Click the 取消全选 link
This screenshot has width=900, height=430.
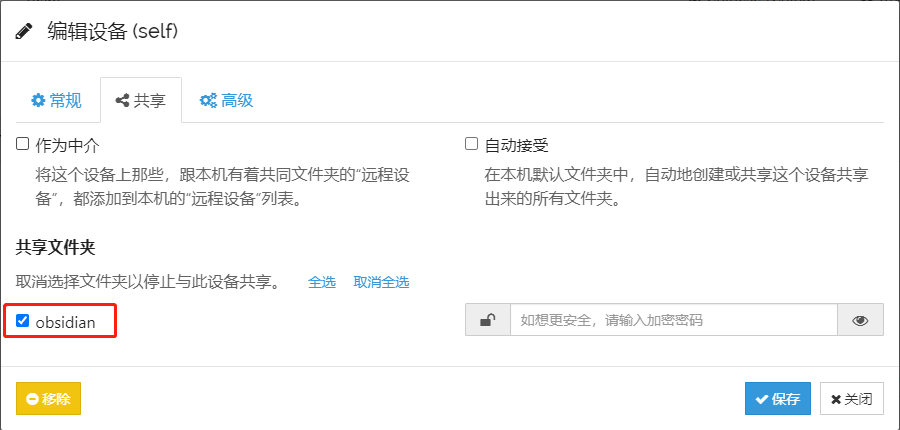pos(381,282)
